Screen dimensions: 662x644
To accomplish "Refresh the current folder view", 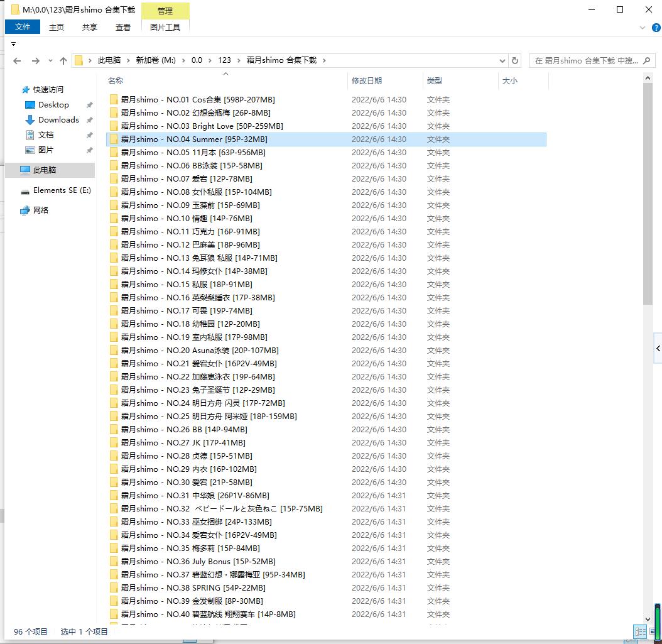I will tap(515, 60).
